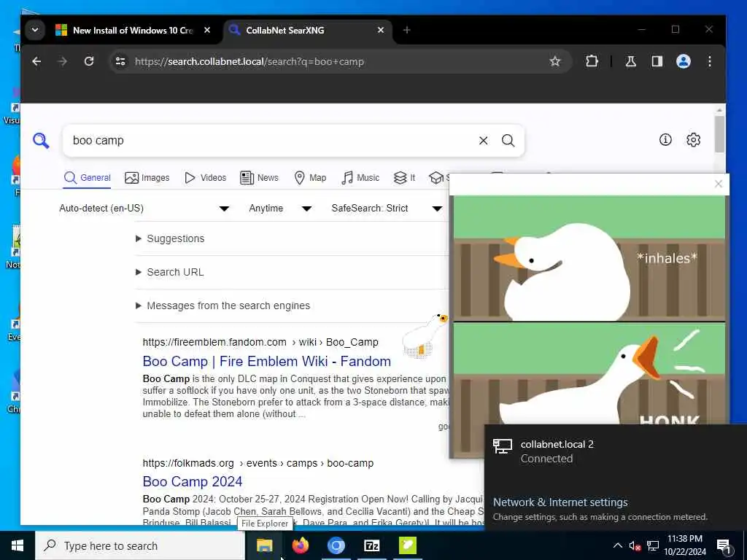Open the SafeSearch: Strict dropdown
Screen dimensions: 747x560
[387, 208]
